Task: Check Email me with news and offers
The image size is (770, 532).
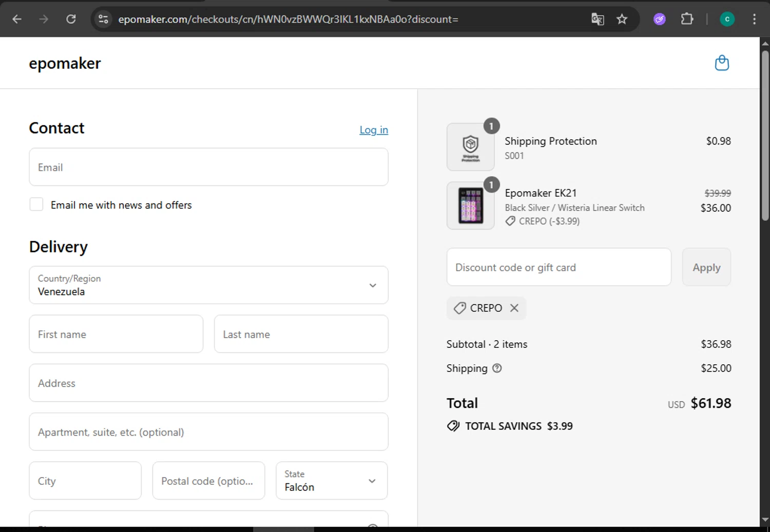Action: pos(36,204)
